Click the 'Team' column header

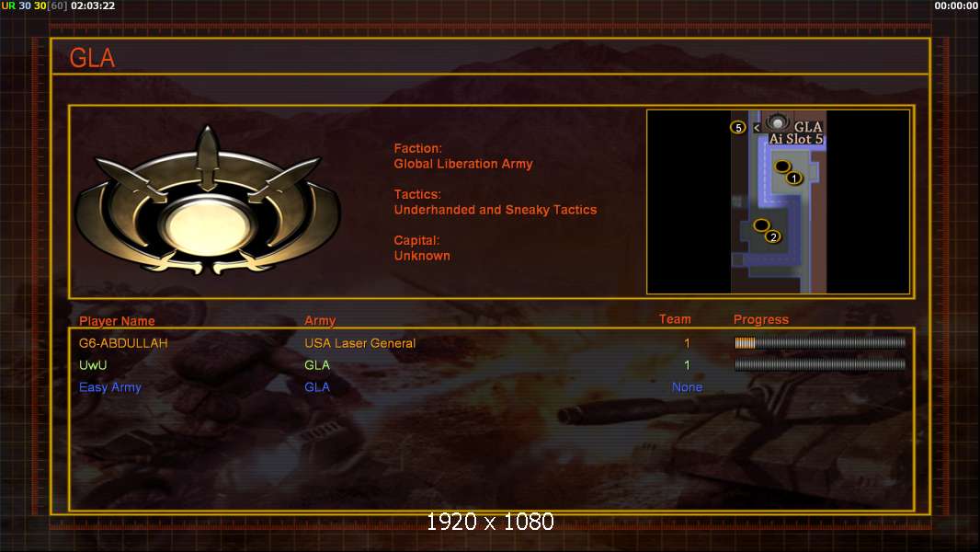[x=675, y=319]
